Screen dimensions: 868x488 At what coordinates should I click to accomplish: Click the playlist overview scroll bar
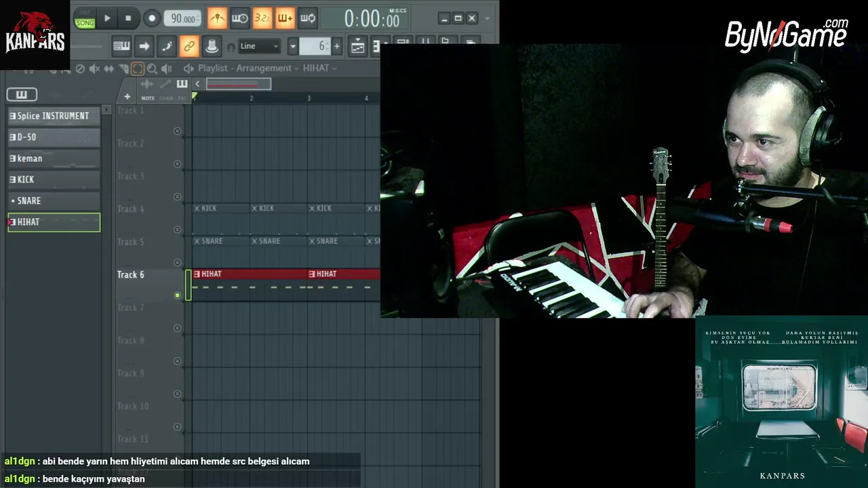click(x=238, y=84)
